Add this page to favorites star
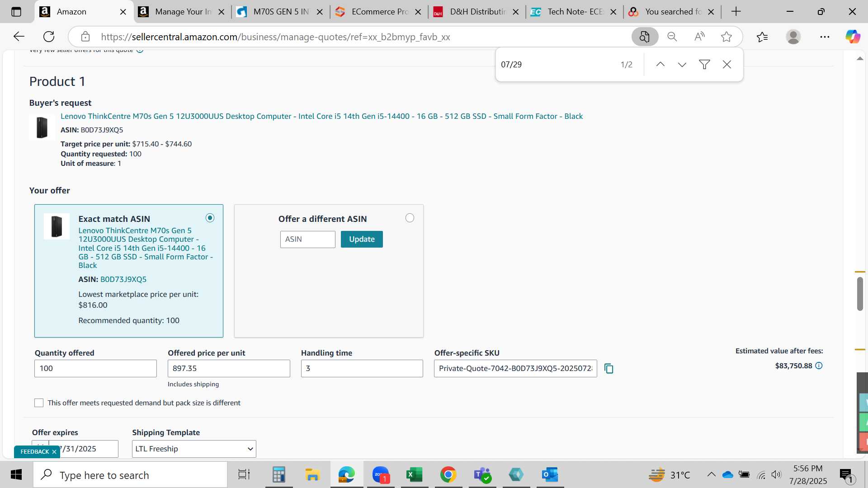The height and width of the screenshot is (488, 868). pos(726,37)
